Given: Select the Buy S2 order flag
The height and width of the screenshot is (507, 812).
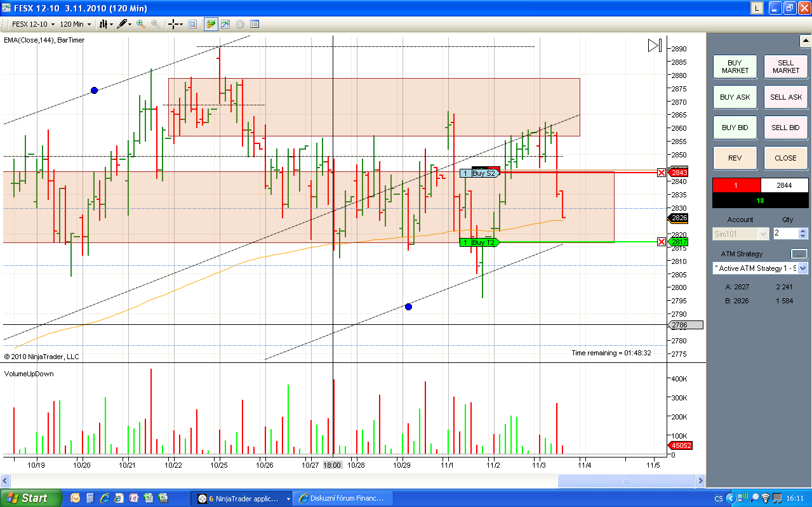Looking at the screenshot, I should (x=480, y=173).
